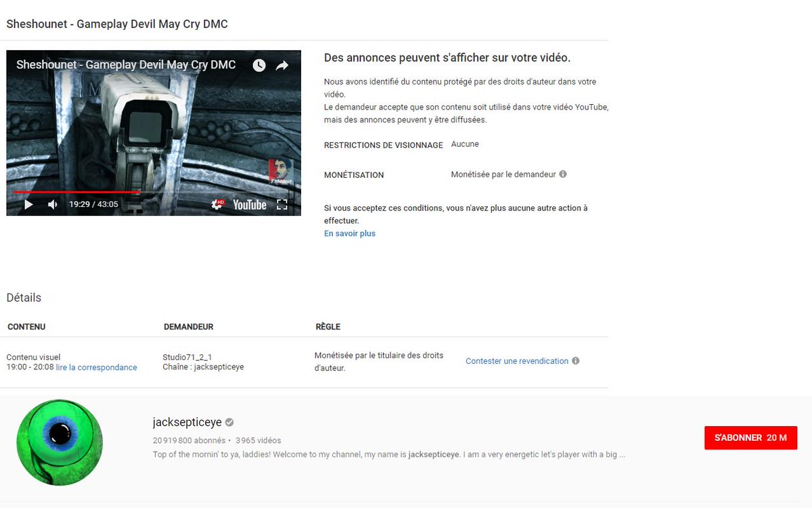Click the RÈGLE column header

[328, 327]
